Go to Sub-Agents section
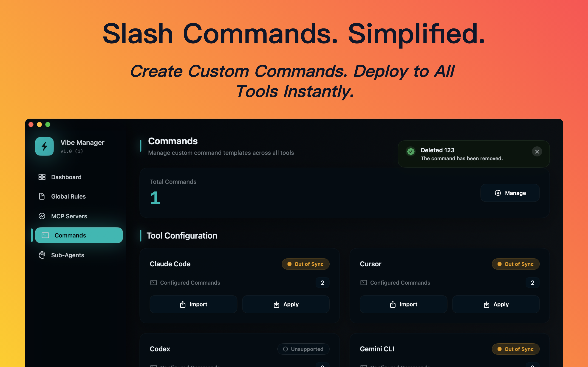This screenshot has height=367, width=588. [x=68, y=255]
